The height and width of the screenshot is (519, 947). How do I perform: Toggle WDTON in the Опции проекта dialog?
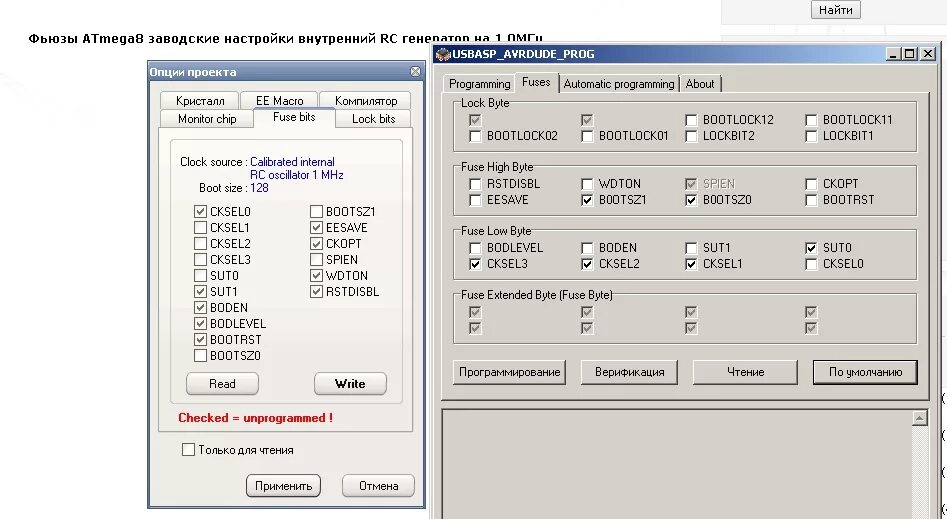pos(316,276)
